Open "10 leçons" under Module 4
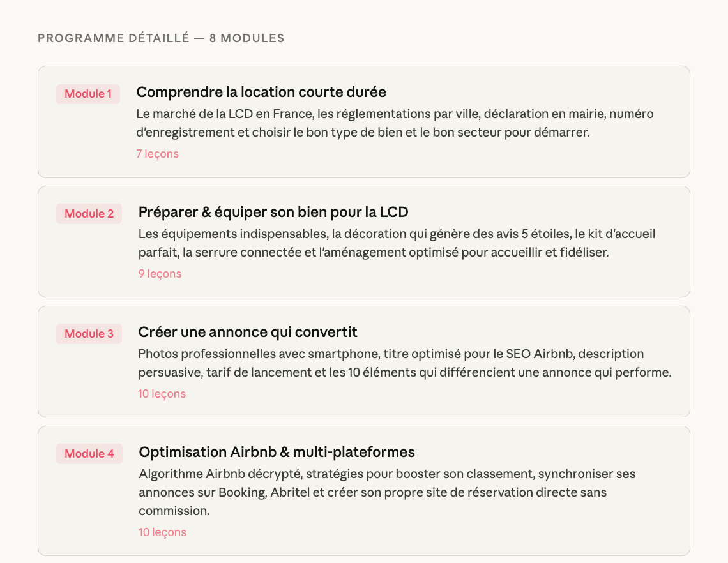This screenshot has width=728, height=563. [x=162, y=532]
